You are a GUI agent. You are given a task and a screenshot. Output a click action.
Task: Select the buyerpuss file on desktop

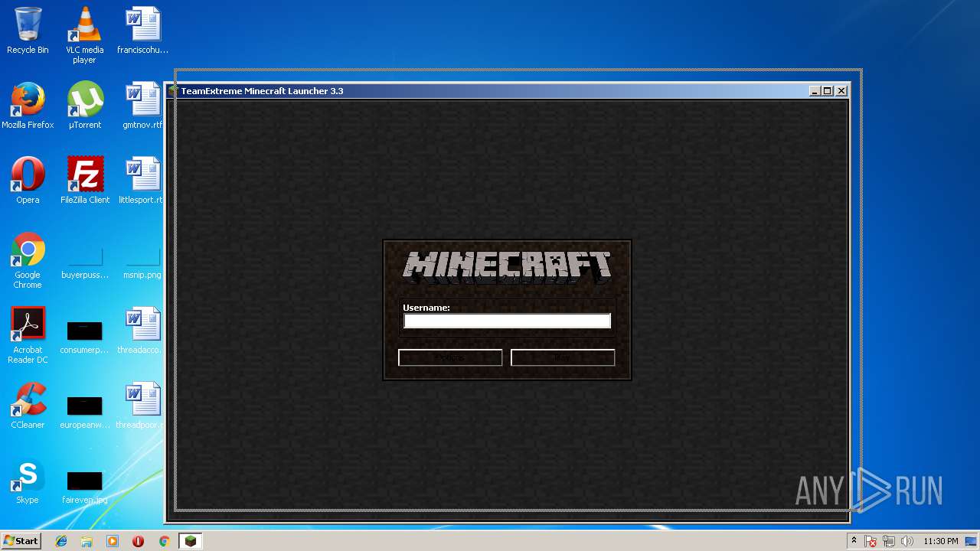tap(85, 263)
